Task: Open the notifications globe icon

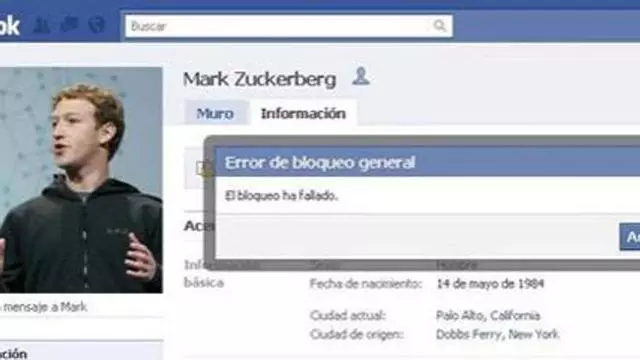Action: coord(97,25)
